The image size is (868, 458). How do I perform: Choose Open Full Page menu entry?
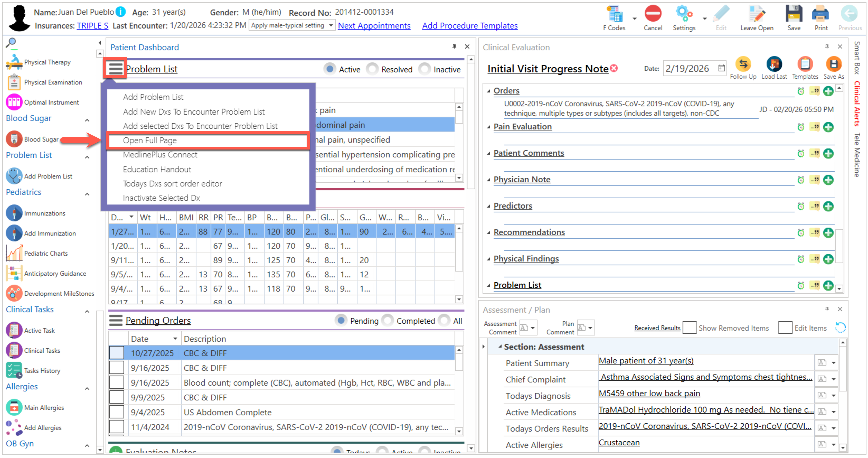click(150, 141)
